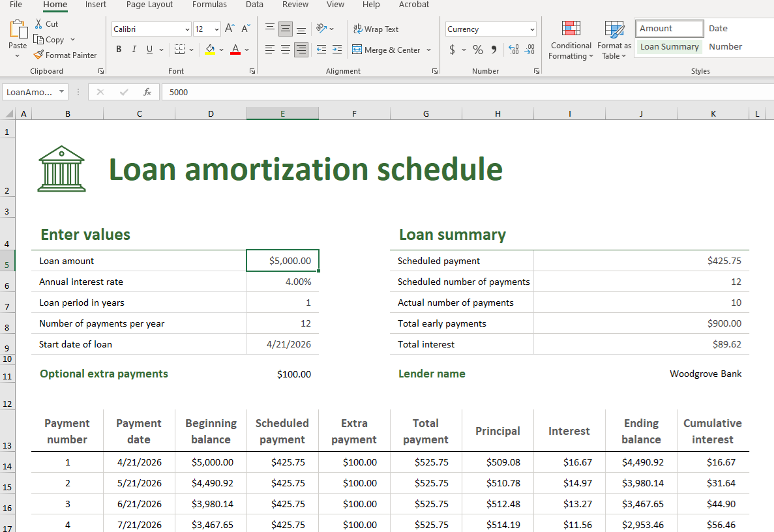The image size is (774, 532).
Task: Click the Merge & Center button
Action: tap(386, 50)
